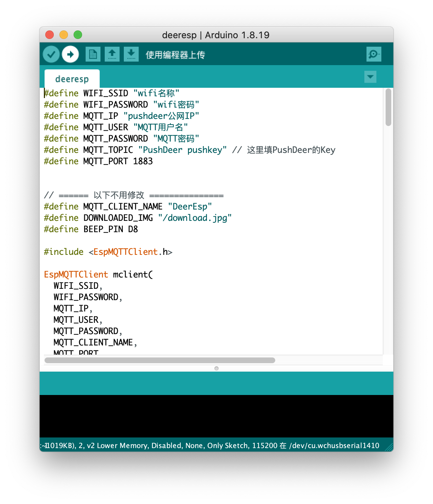Click the vertical editor scrollbar thumb
The image size is (433, 504).
pos(388,107)
